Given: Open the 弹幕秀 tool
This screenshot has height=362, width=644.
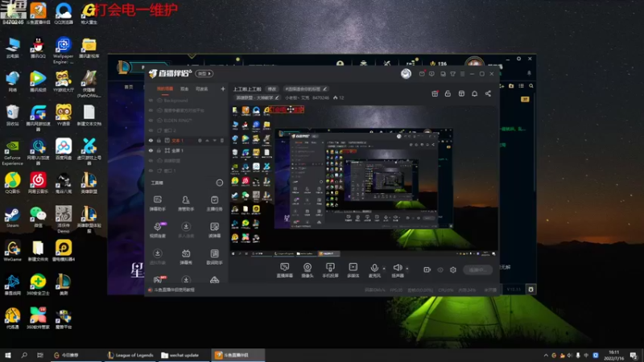Looking at the screenshot, I should 186,257.
